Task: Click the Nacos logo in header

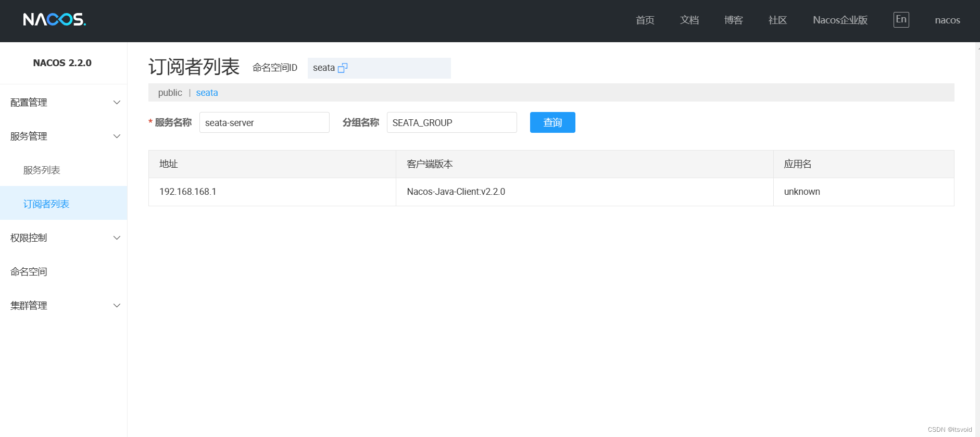Action: (x=55, y=20)
